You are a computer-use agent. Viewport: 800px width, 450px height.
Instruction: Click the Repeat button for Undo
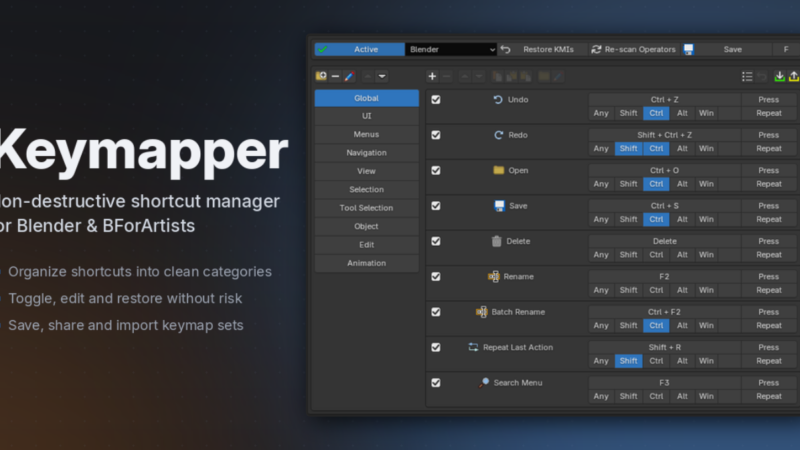[x=768, y=113]
